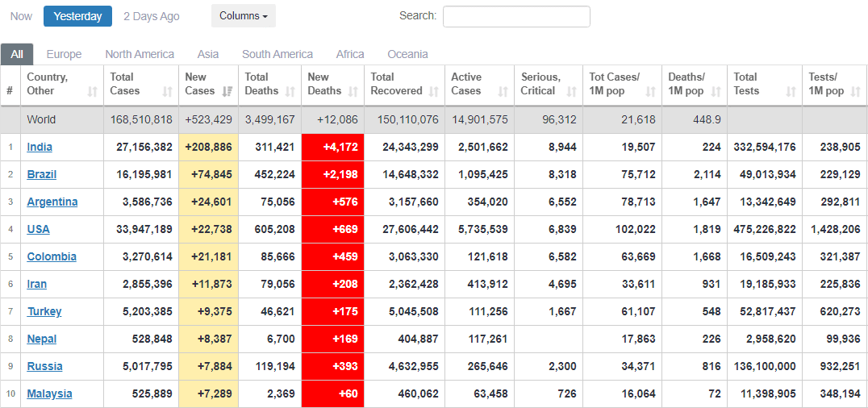Open the South America tab
Screen dimensions: 868x408
coord(278,54)
